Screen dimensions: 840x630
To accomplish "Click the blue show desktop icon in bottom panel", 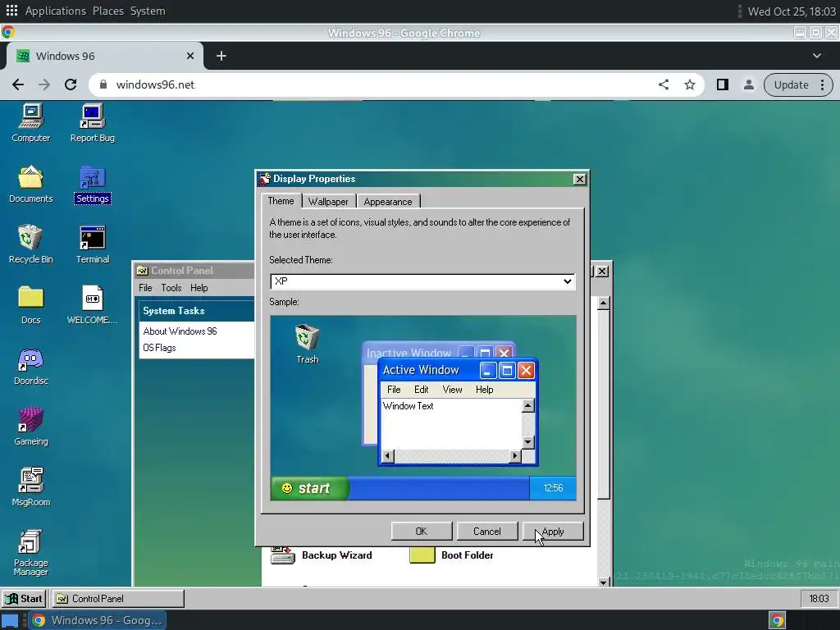I will pos(10,621).
